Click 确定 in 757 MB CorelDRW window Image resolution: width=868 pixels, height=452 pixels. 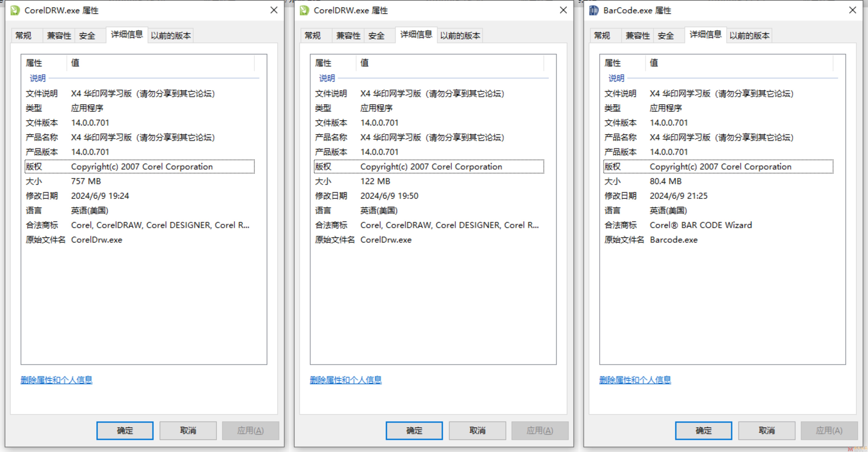click(x=125, y=430)
